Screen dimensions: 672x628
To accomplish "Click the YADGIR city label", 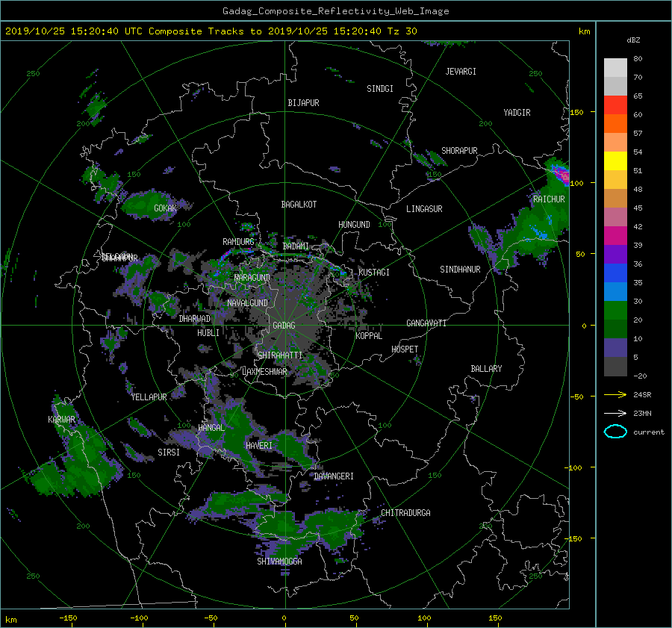I will [517, 113].
